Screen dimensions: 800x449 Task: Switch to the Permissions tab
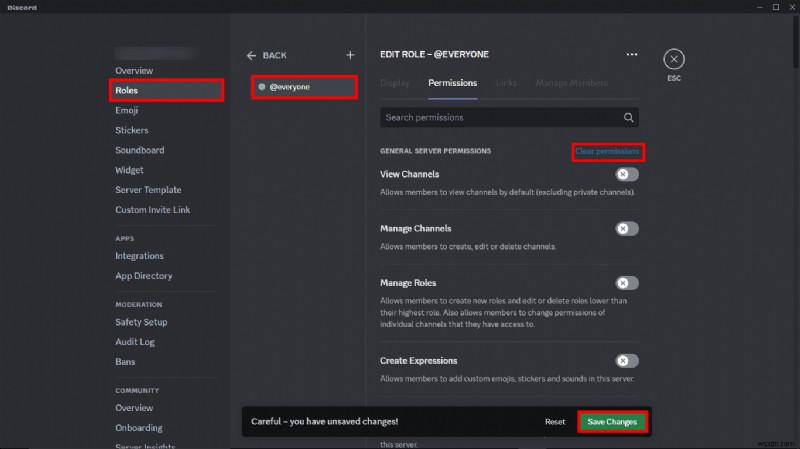[453, 83]
